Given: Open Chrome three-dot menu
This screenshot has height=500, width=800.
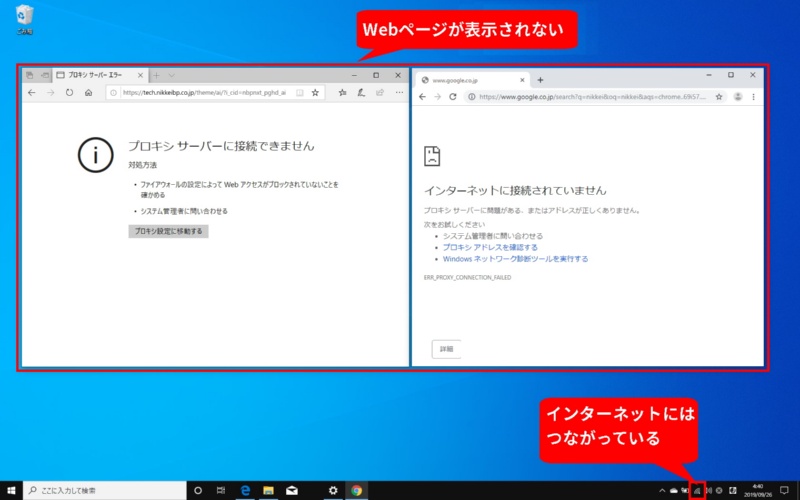Looking at the screenshot, I should [753, 97].
